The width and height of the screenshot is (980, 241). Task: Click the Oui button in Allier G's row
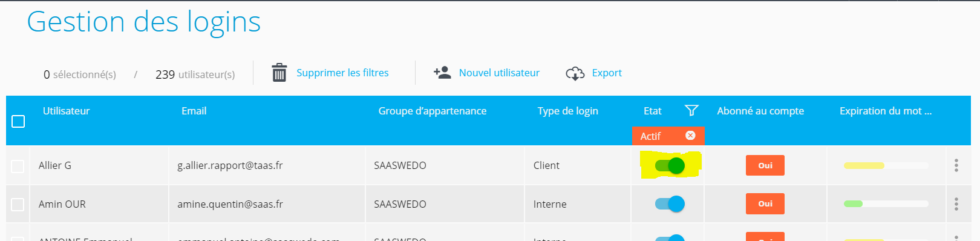pos(765,165)
